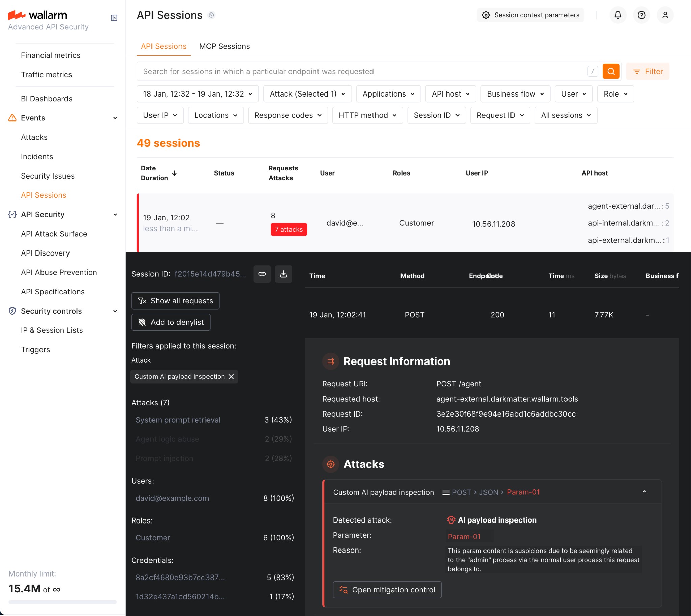Download session data using the download icon

point(283,274)
